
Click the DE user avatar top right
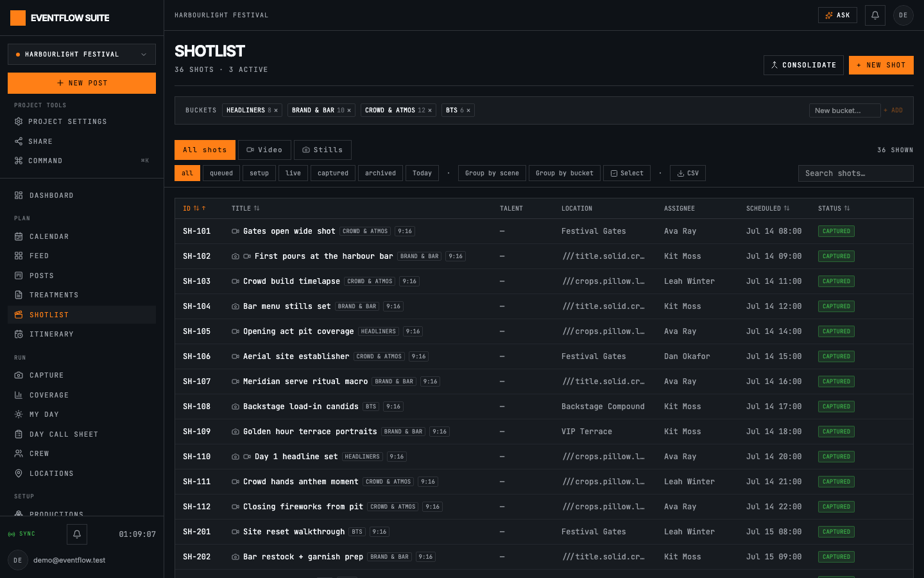[x=903, y=15]
